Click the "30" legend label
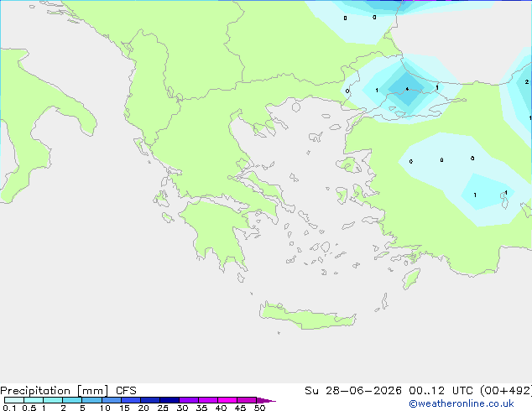 [182, 408]
